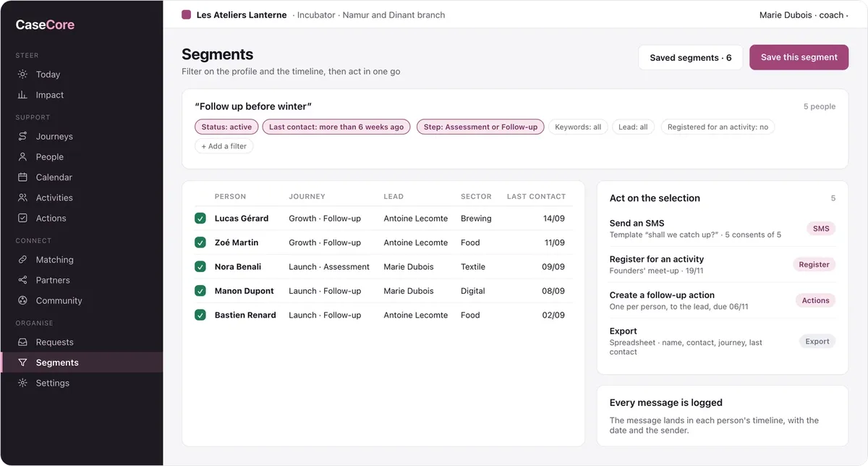Screen dimensions: 868x466
Task: Click the Actions pill for follow-up action
Action: [x=815, y=300]
